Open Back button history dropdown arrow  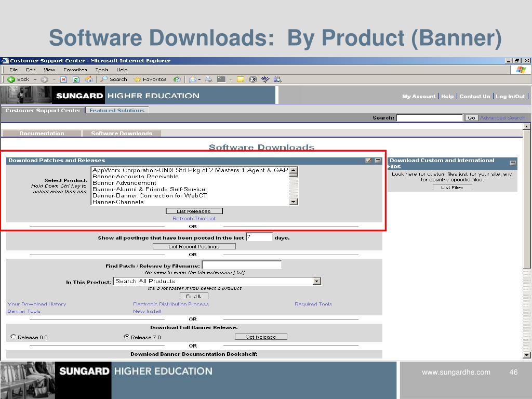35,79
